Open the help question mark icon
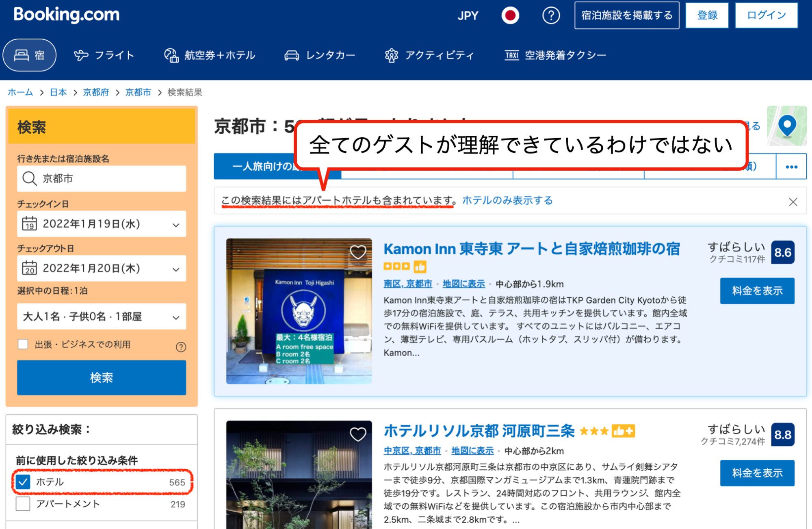Image resolution: width=812 pixels, height=529 pixels. [x=551, y=15]
